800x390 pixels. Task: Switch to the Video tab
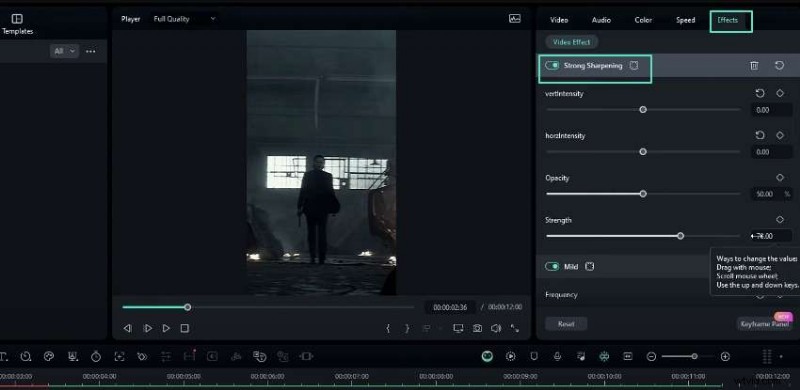(559, 20)
